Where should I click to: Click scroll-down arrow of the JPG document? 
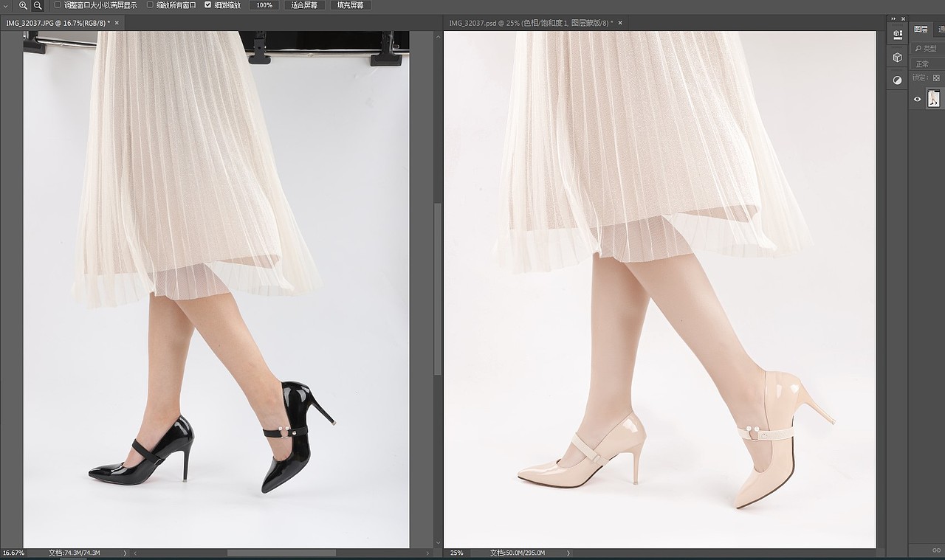click(438, 544)
